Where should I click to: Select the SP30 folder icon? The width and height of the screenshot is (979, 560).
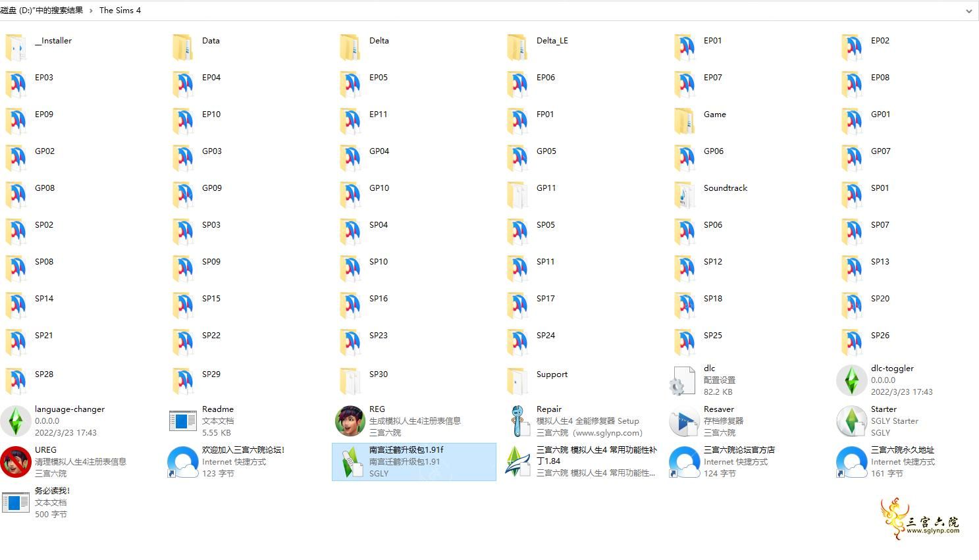click(350, 381)
